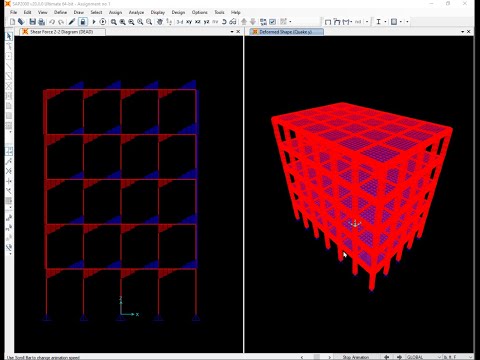Viewport: 480px width, 360px height.
Task: Open the left window's tab list arrow
Action: 232,32
